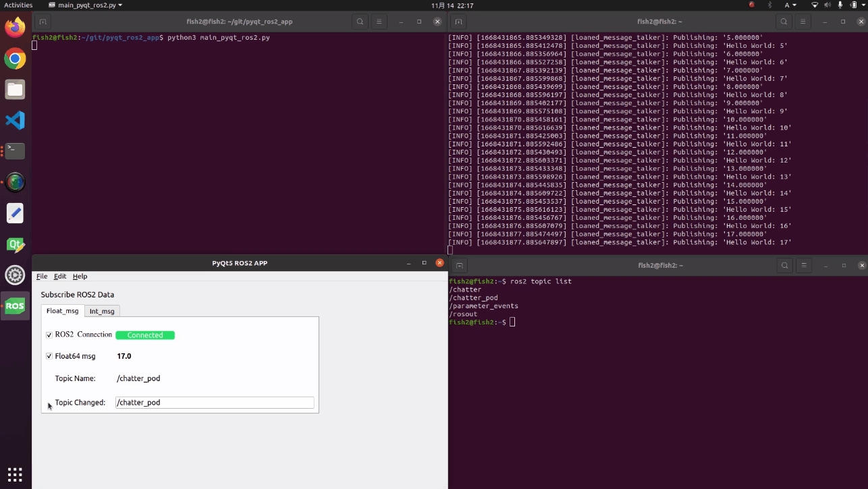
Task: Open hamburger menu of ros2 topic list terminal
Action: tap(805, 266)
